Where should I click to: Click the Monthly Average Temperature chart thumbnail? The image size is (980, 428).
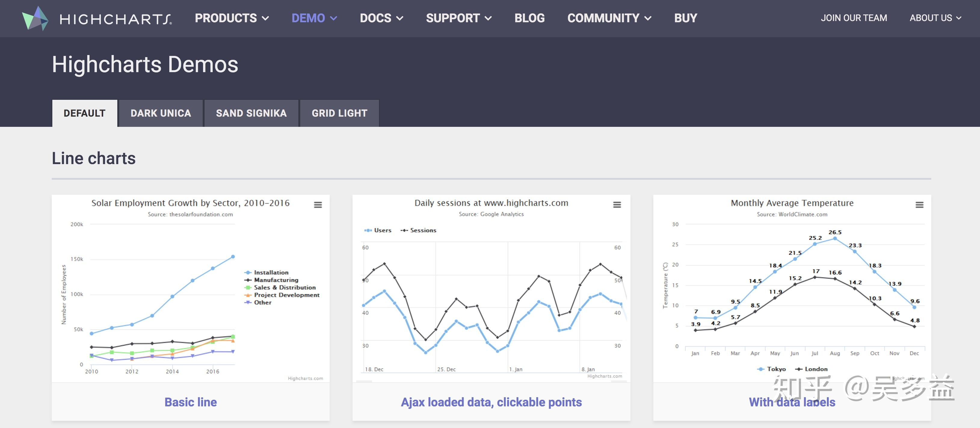pos(792,289)
